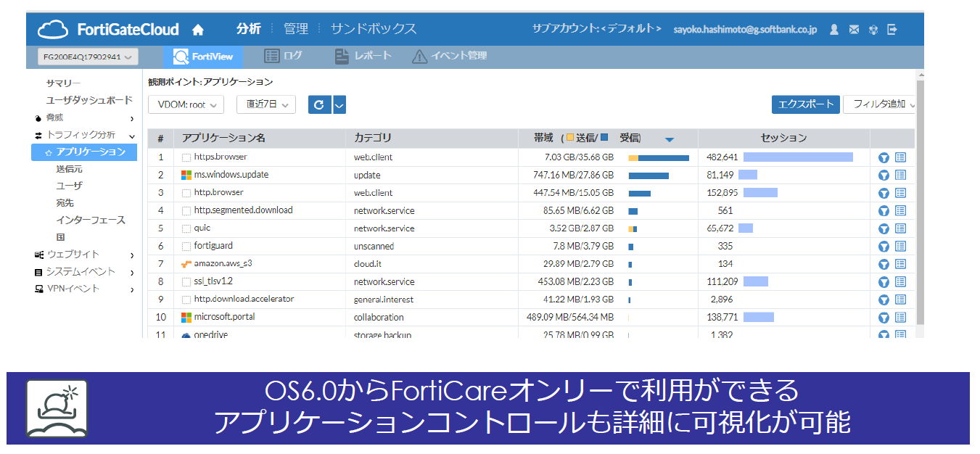
Task: Click the logout icon in header
Action: 892,30
